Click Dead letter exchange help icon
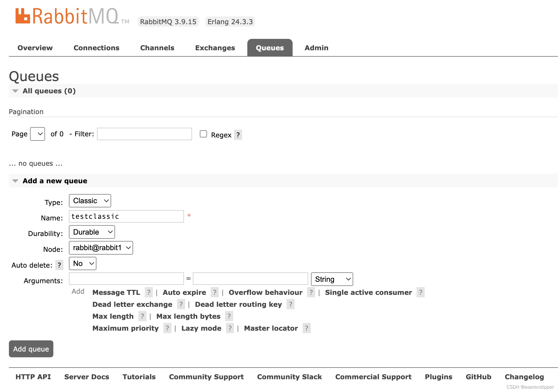This screenshot has width=558, height=392. (181, 304)
